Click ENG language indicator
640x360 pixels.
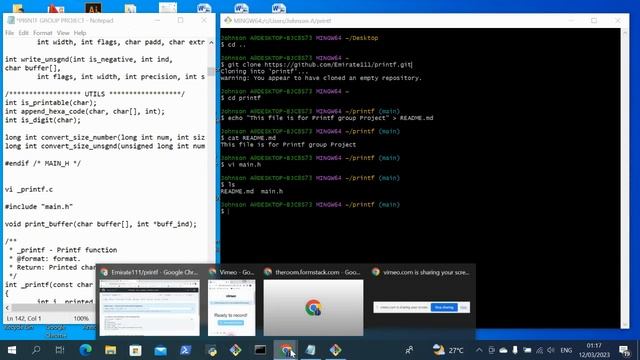566,350
